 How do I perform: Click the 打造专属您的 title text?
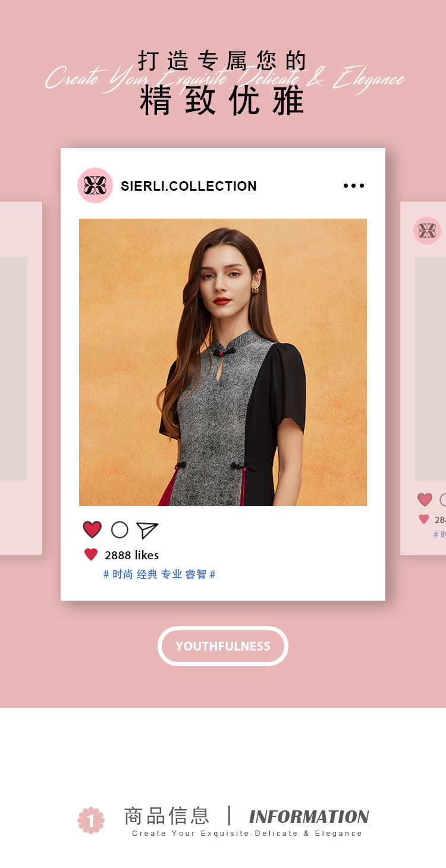[223, 61]
